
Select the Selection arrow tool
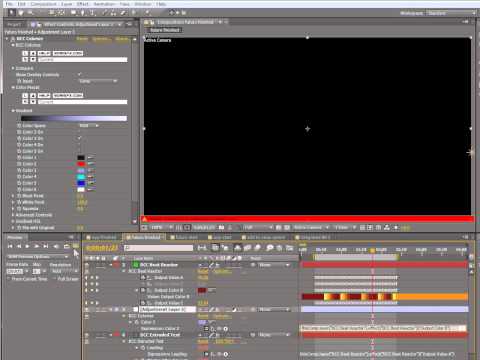pos(12,13)
